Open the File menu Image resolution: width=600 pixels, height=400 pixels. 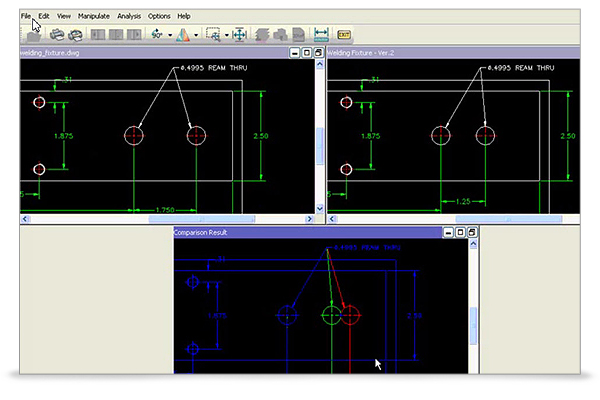click(26, 17)
